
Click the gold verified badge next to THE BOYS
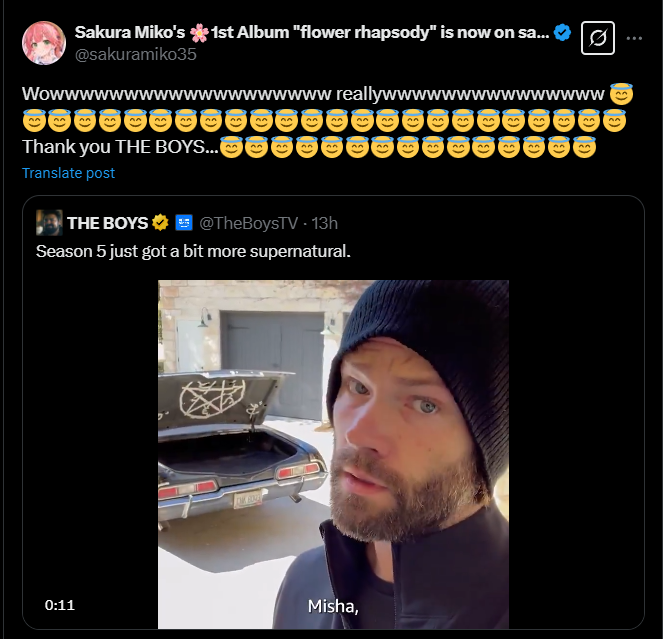tap(159, 222)
